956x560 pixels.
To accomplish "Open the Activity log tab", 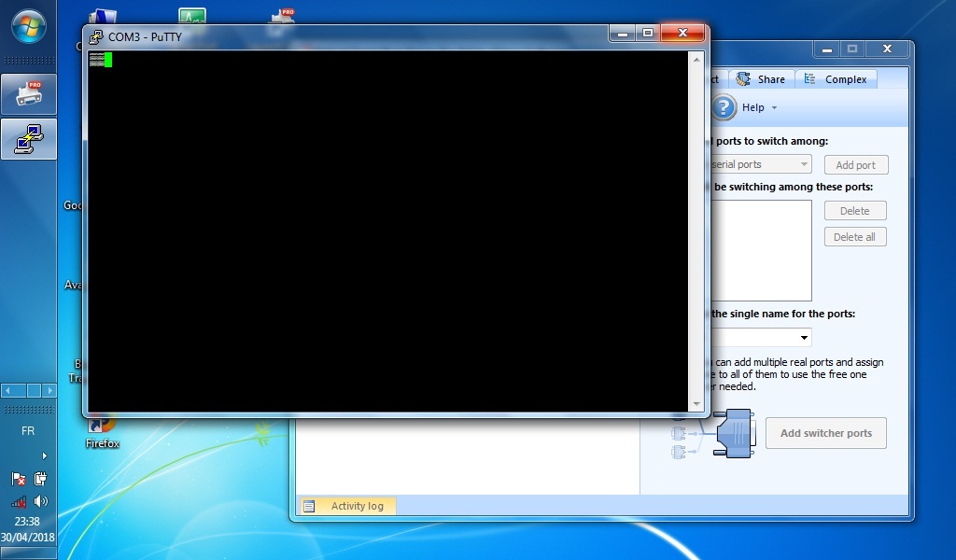I will tap(347, 506).
